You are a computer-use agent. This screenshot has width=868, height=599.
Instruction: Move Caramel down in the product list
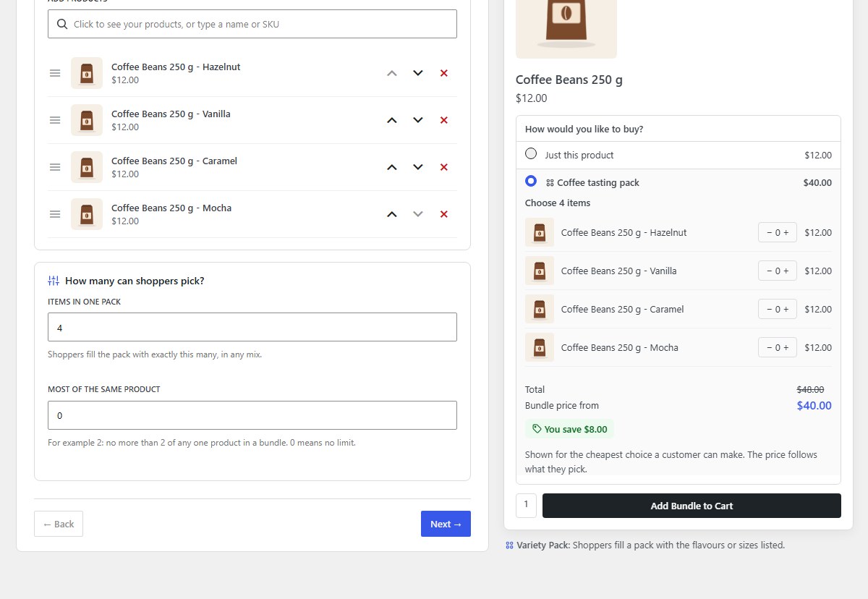point(418,167)
